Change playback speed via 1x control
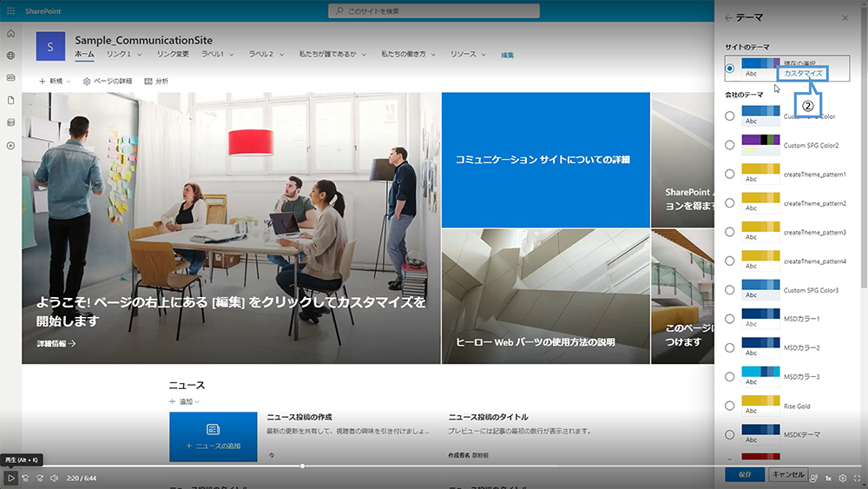The width and height of the screenshot is (868, 489). 828,478
